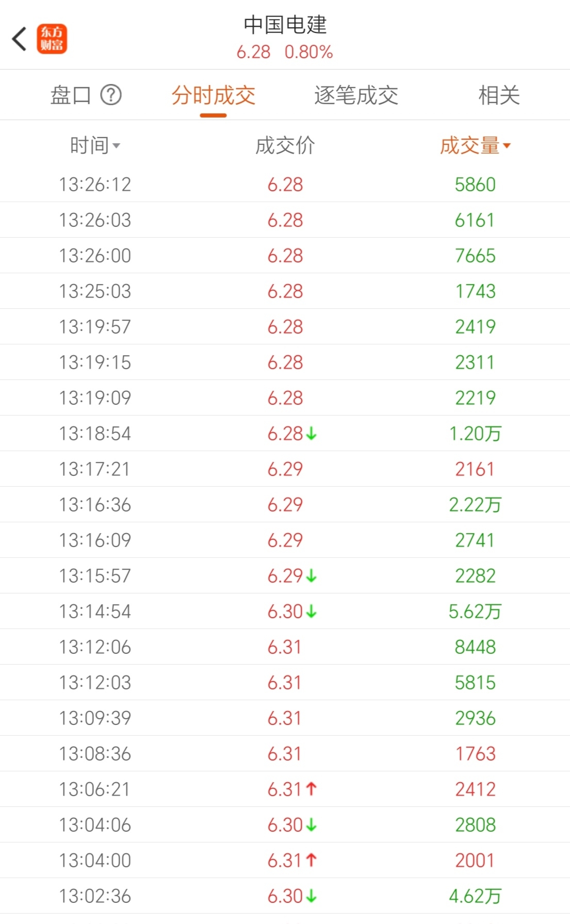Click the green down arrow at 13:02:36
This screenshot has width=570, height=924.
(311, 896)
